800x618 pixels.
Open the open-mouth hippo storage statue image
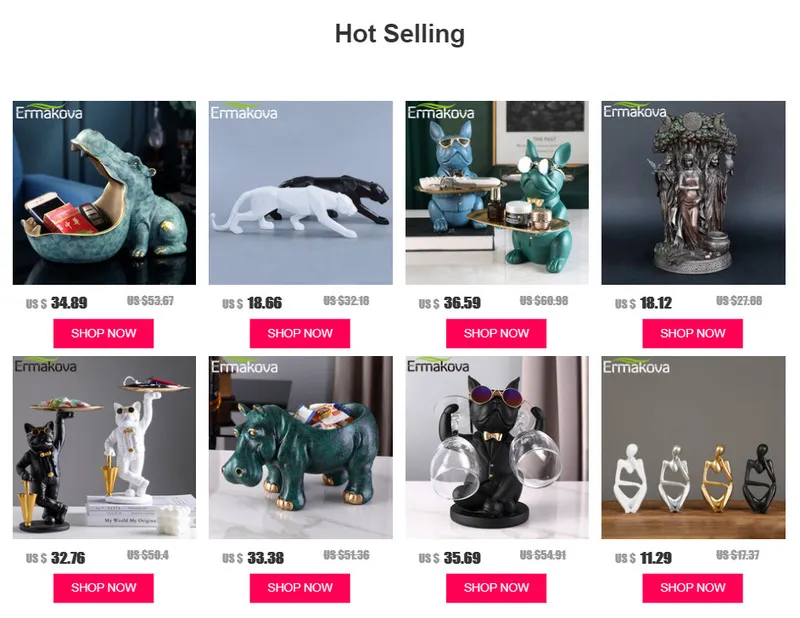point(104,192)
